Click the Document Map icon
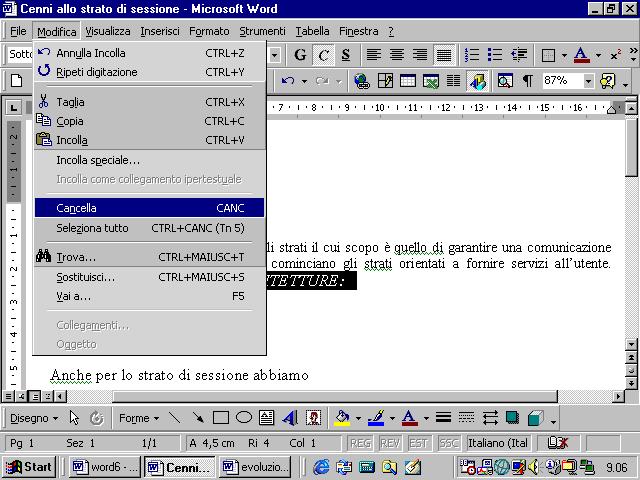The height and width of the screenshot is (480, 640). pos(505,81)
